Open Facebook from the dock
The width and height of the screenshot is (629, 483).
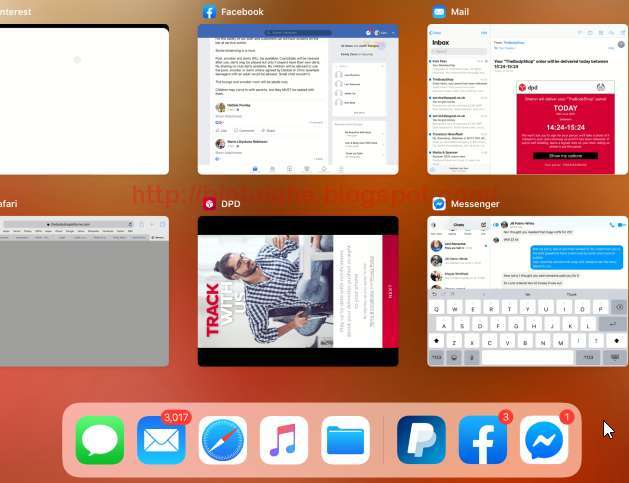click(483, 440)
